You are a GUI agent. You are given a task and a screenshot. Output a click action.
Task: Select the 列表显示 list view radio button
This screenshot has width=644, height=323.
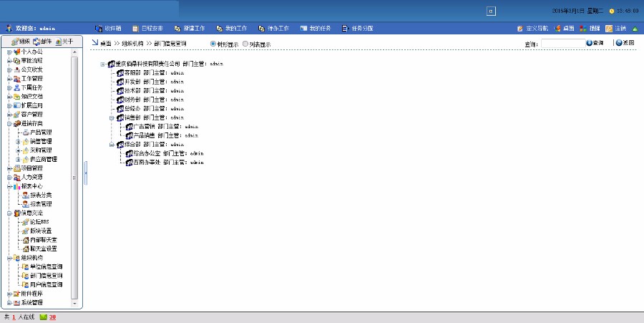click(x=245, y=44)
